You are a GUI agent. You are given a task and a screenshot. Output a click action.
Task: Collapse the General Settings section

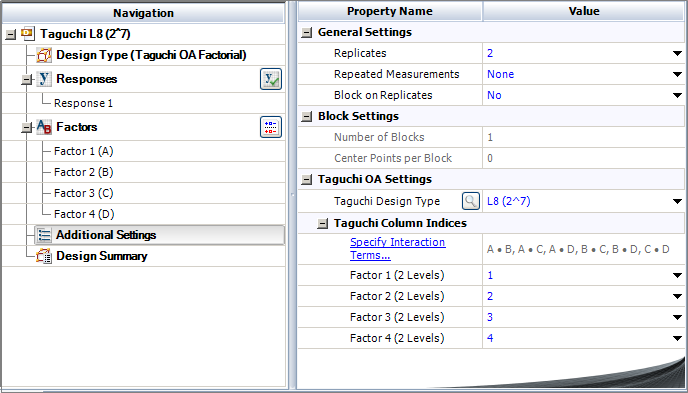point(307,32)
